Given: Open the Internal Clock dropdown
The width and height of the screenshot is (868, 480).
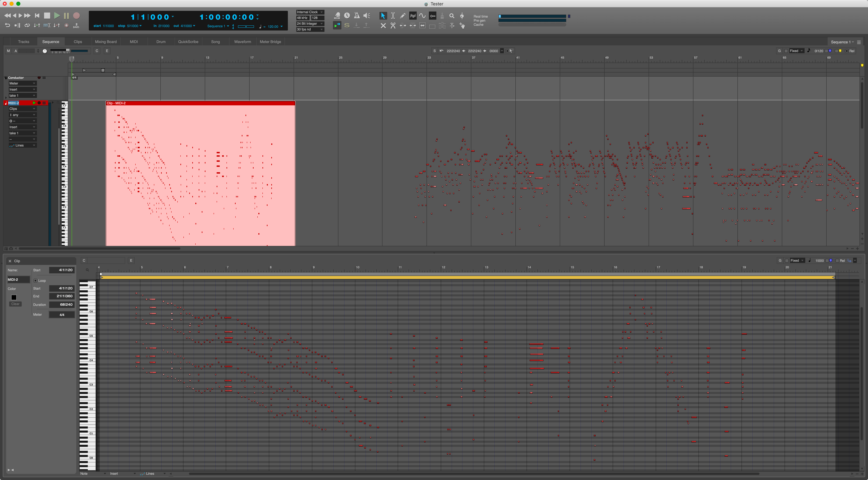Looking at the screenshot, I should [309, 12].
